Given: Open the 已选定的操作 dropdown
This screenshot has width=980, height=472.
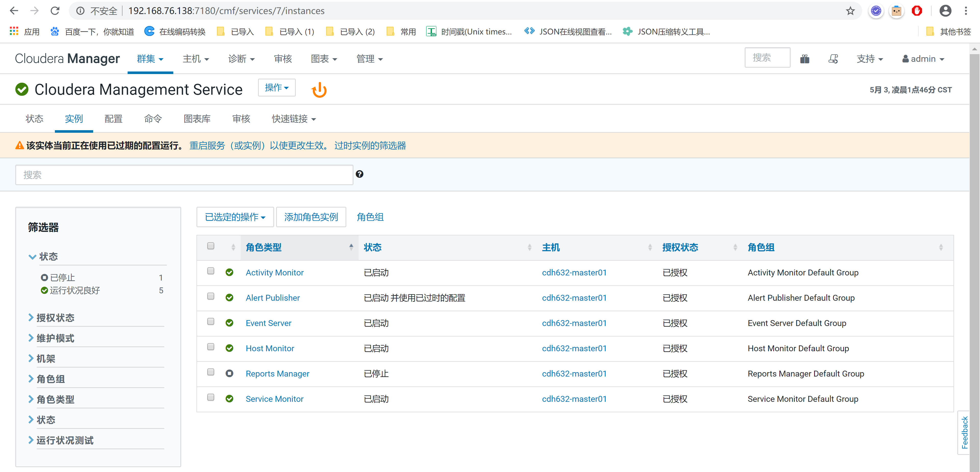Looking at the screenshot, I should (x=235, y=217).
